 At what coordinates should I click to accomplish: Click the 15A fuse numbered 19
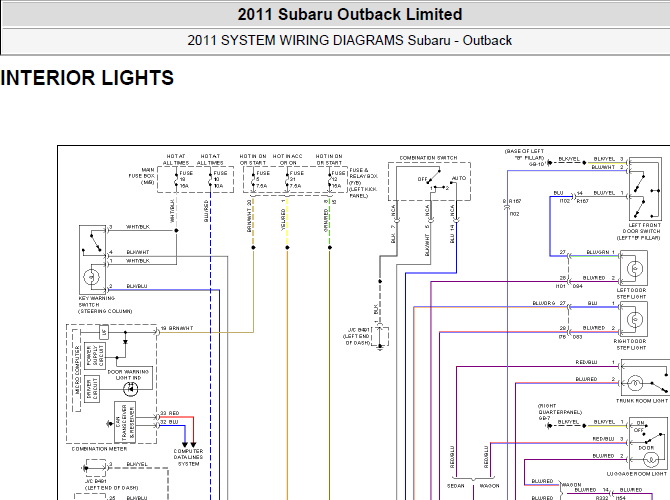coord(182,179)
